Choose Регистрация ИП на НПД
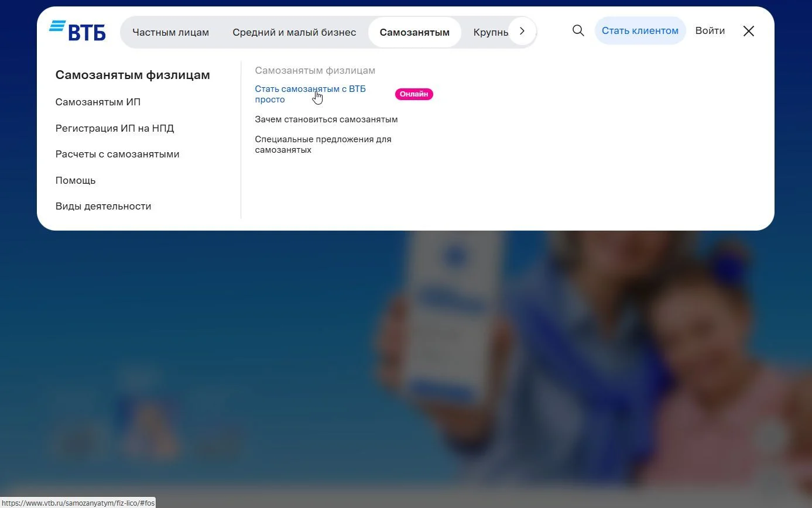The image size is (812, 508). click(x=115, y=128)
